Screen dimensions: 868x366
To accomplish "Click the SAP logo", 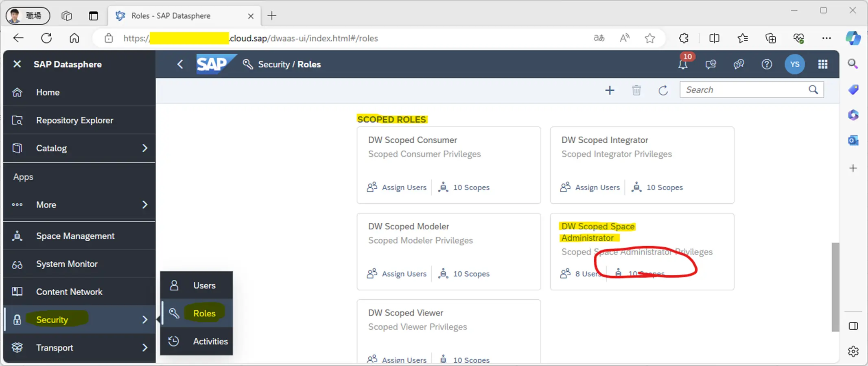I will (216, 64).
